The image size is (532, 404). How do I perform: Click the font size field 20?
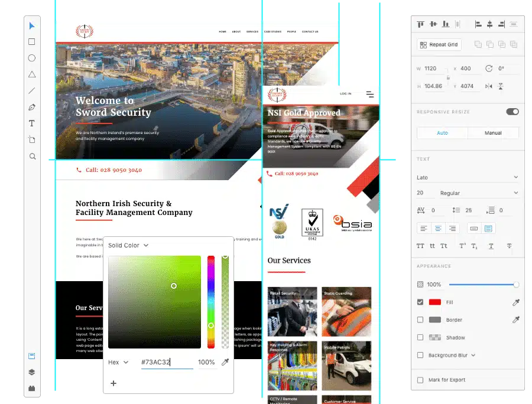[426, 193]
